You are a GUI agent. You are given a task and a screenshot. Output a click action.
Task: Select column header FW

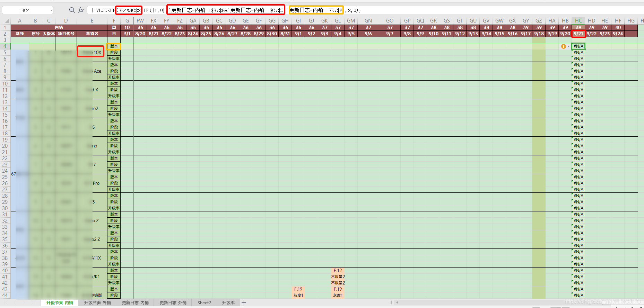140,21
